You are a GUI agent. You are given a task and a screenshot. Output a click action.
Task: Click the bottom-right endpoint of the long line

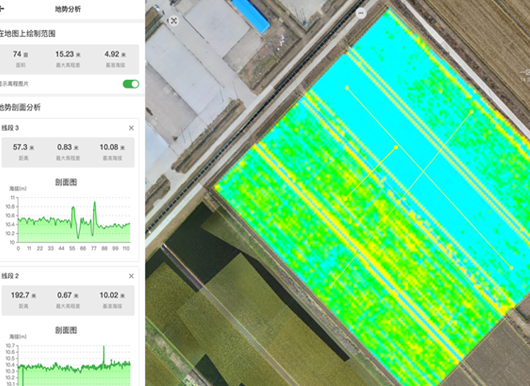511,268
